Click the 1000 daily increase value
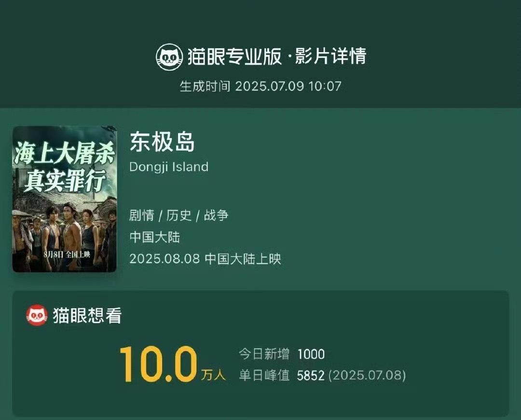This screenshot has height=420, width=521. click(311, 354)
